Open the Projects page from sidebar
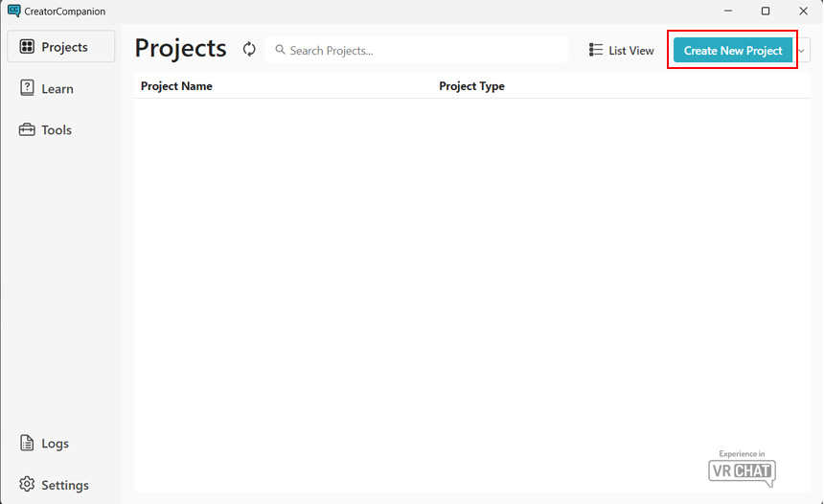Screen dimensions: 824x504 click(x=60, y=47)
